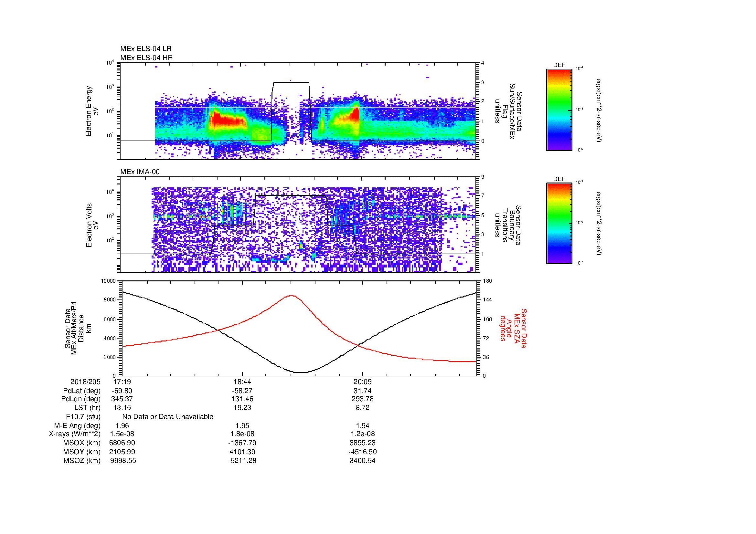Click the 'Electron Volts eV' axis label

pos(92,225)
